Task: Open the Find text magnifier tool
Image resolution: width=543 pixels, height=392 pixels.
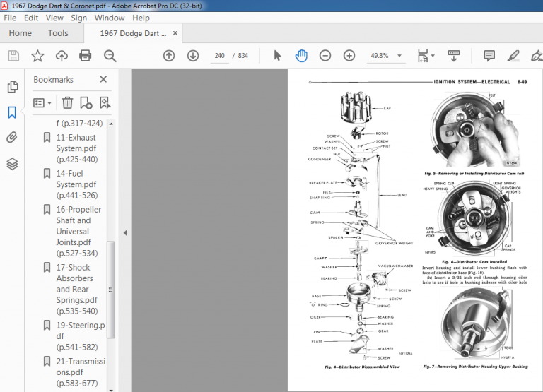Action: [x=110, y=56]
